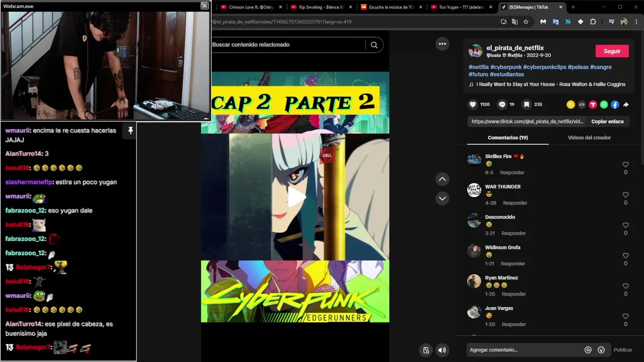The height and width of the screenshot is (362, 644).
Task: Open the #netflix hashtag link
Action: (478, 67)
